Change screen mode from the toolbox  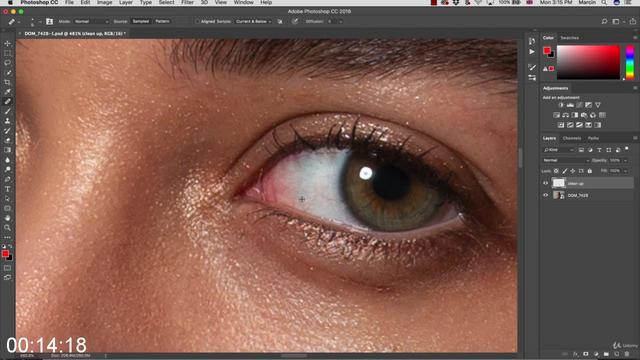pyautogui.click(x=7, y=278)
